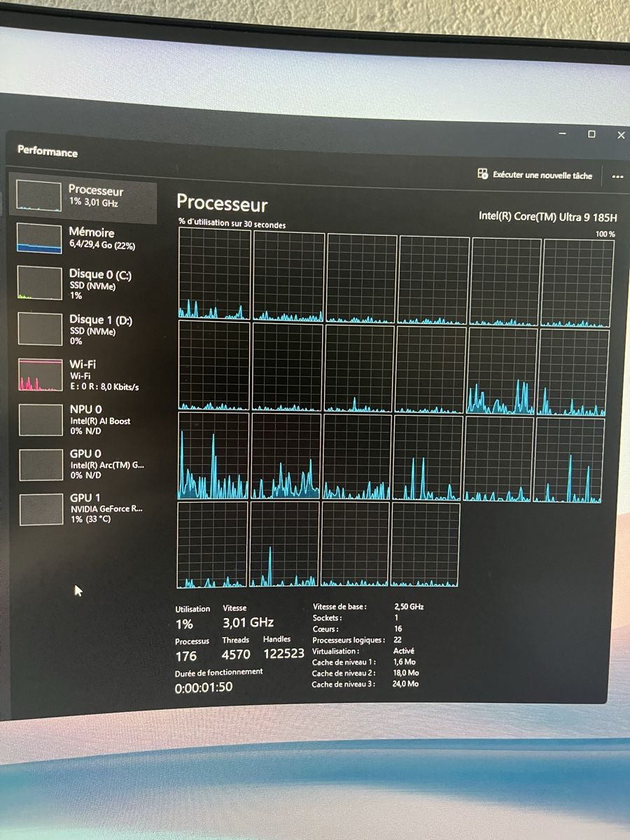
Task: Select the uptime value "0:00:01:50"
Action: pyautogui.click(x=204, y=687)
